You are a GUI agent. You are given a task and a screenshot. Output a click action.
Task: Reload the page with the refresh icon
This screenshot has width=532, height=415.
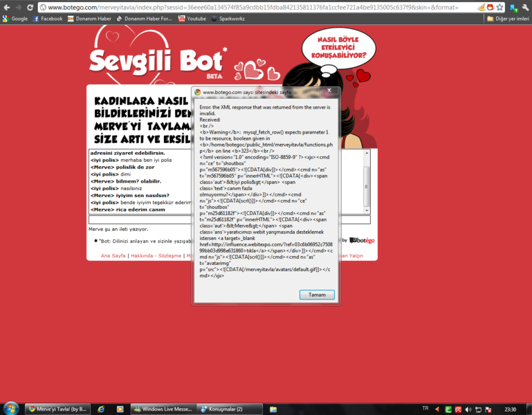pos(30,7)
